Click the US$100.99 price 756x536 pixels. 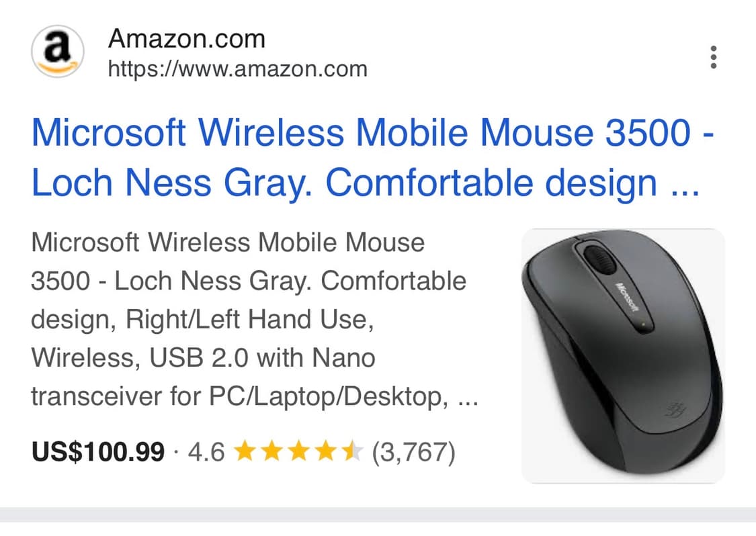[97, 452]
